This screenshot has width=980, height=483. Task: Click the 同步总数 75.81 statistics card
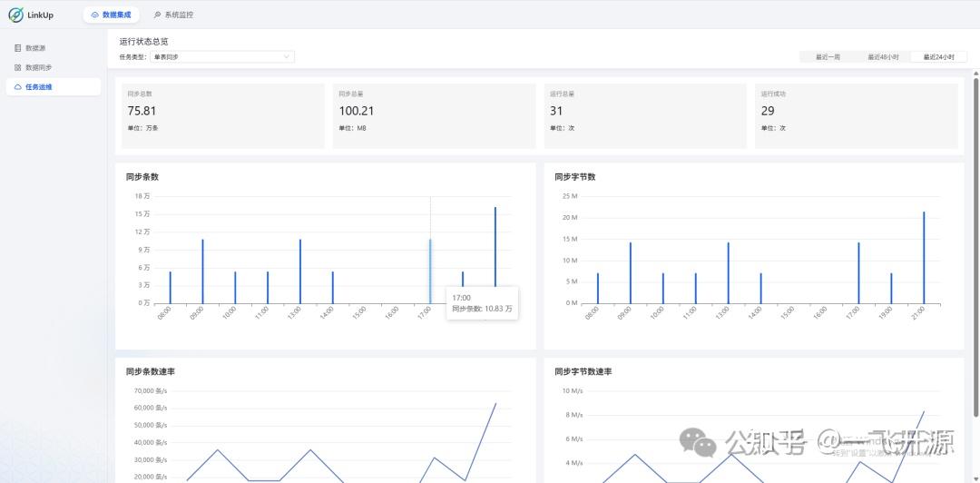pos(223,115)
